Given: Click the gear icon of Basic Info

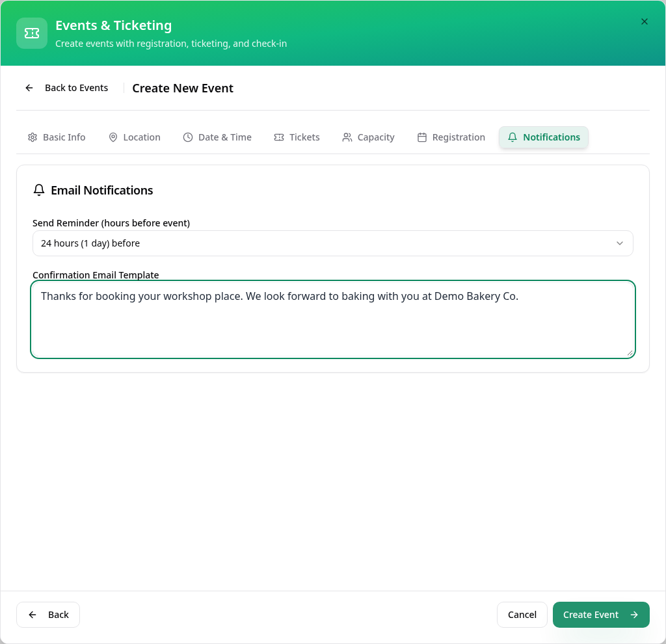Looking at the screenshot, I should point(33,137).
